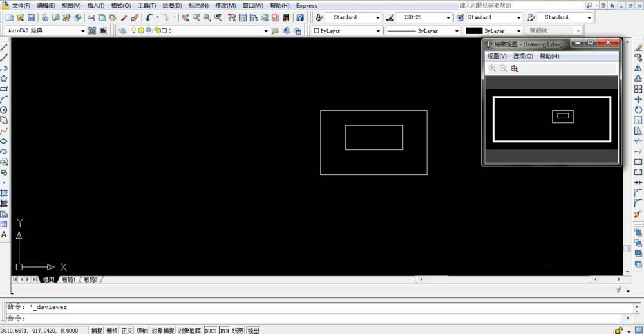Click the Help question mark icon
This screenshot has width=644, height=334.
click(300, 17)
